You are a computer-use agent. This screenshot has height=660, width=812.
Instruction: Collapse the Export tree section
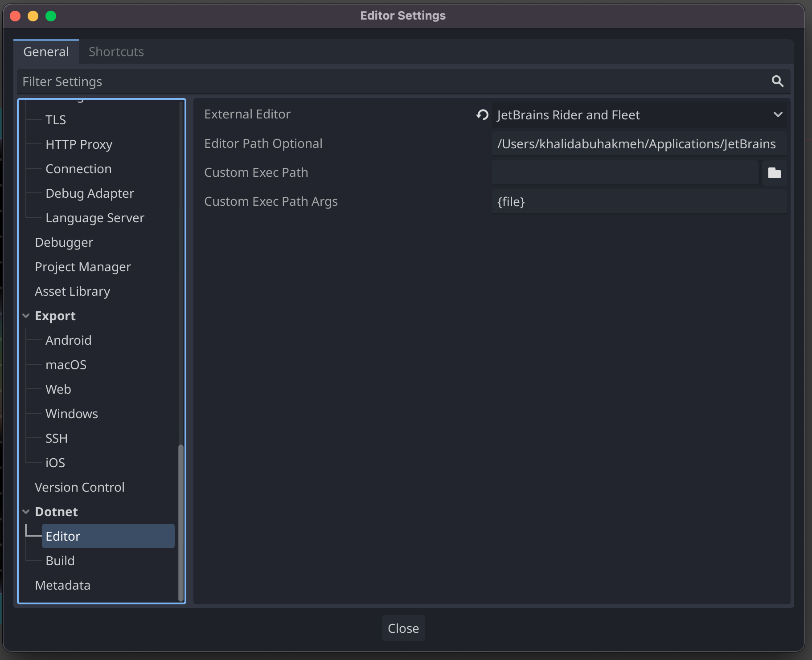(26, 316)
